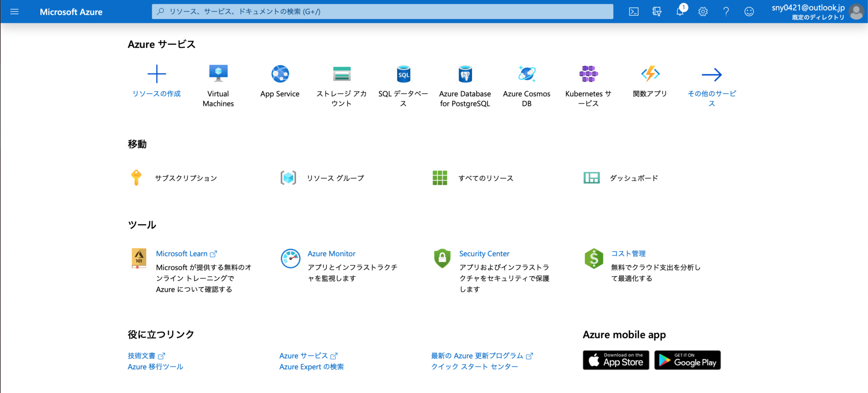The height and width of the screenshot is (393, 868).
Task: Open the notifications bell icon
Action: click(x=680, y=11)
